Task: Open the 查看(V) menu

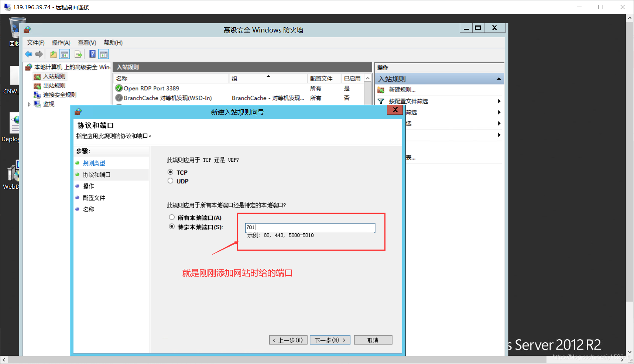Action: pyautogui.click(x=87, y=42)
